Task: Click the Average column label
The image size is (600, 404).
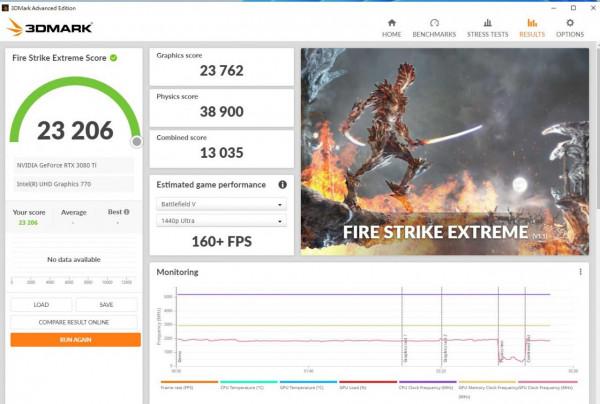Action: pos(73,212)
